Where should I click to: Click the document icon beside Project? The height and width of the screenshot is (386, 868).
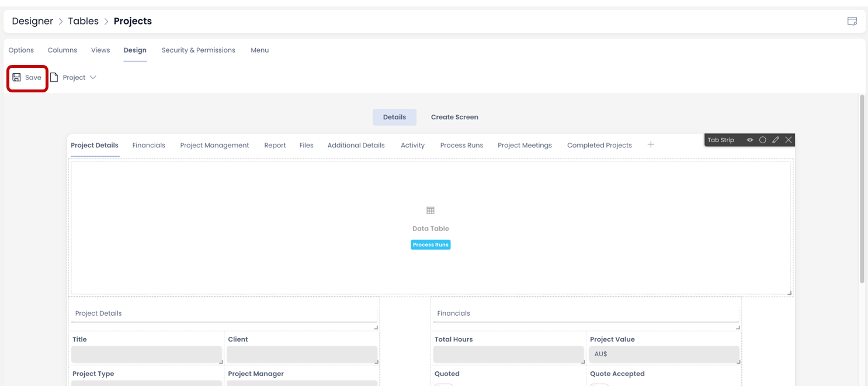pyautogui.click(x=54, y=78)
